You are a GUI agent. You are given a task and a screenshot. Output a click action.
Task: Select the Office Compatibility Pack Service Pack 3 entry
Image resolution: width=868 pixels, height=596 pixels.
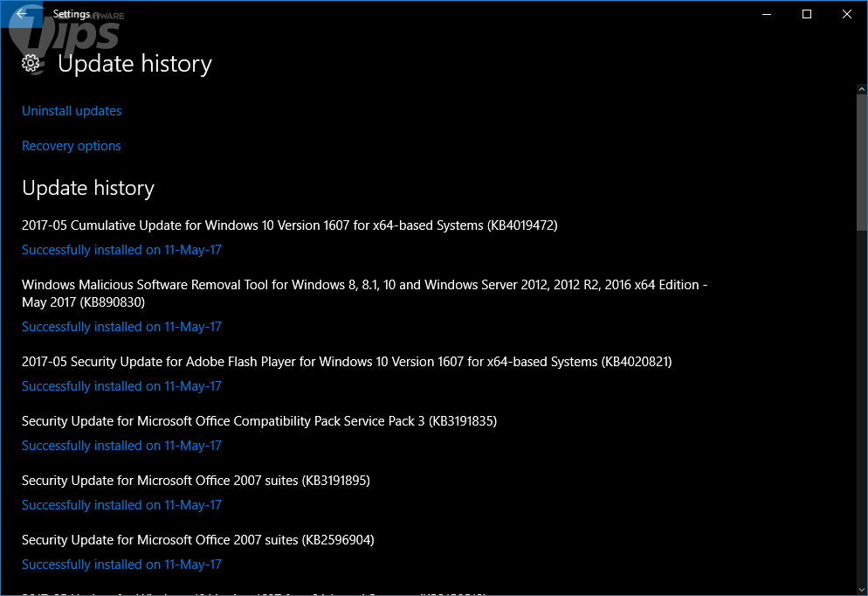click(258, 421)
